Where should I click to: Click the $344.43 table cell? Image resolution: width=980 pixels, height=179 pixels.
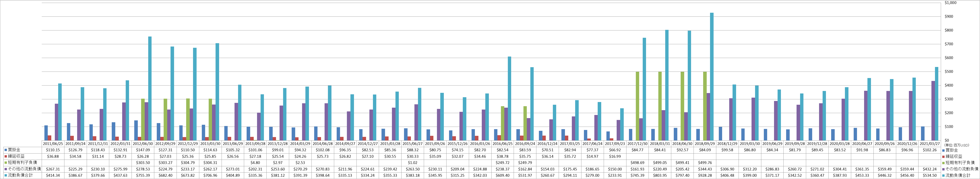point(705,169)
